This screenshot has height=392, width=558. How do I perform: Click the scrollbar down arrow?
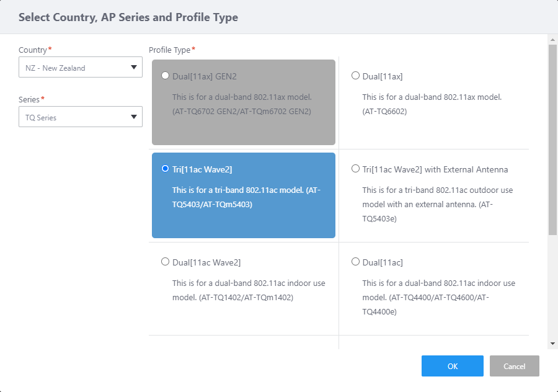[552, 343]
